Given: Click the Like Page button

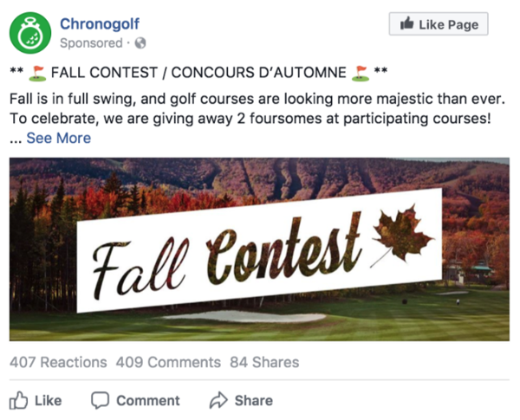Looking at the screenshot, I should [439, 24].
